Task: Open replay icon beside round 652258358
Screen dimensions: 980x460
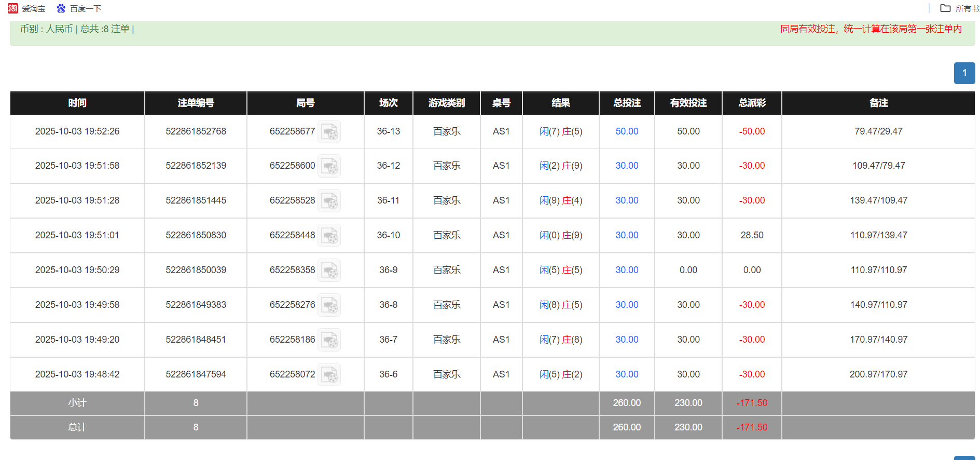Action: (x=329, y=270)
